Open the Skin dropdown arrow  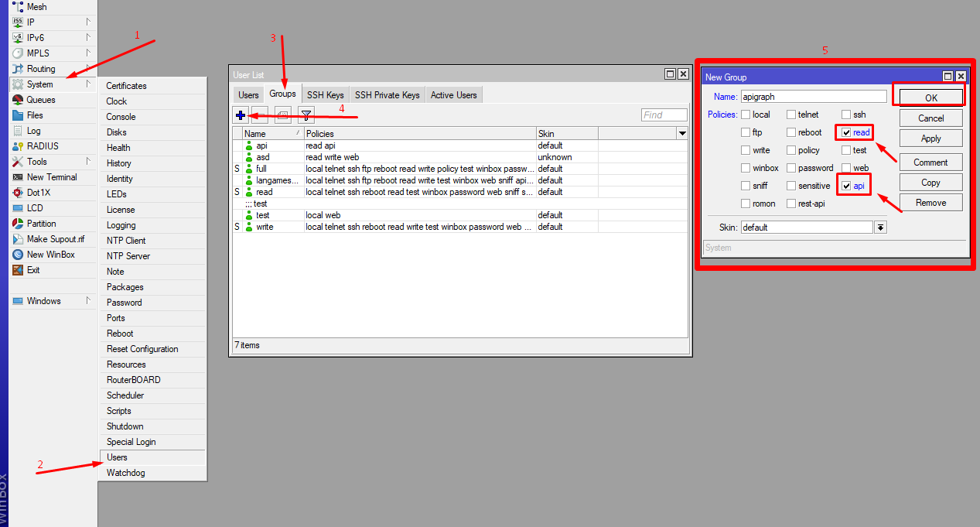[880, 228]
